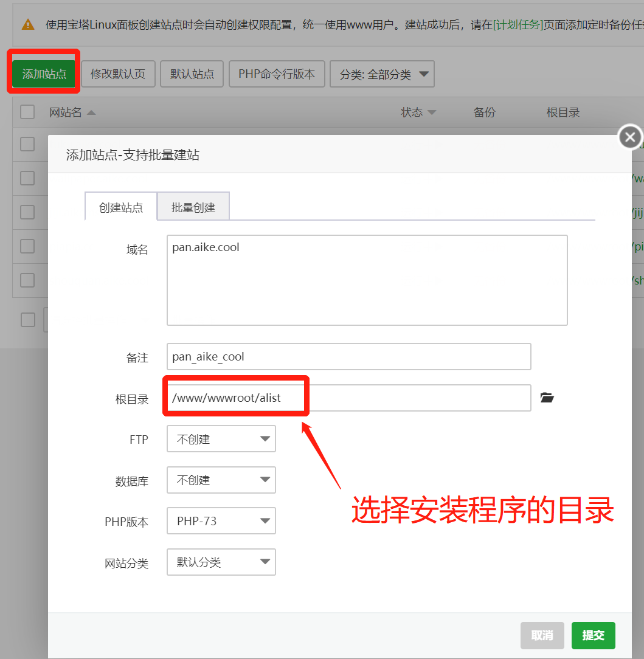
Task: Switch to the 批量创建 tab
Action: 193,207
